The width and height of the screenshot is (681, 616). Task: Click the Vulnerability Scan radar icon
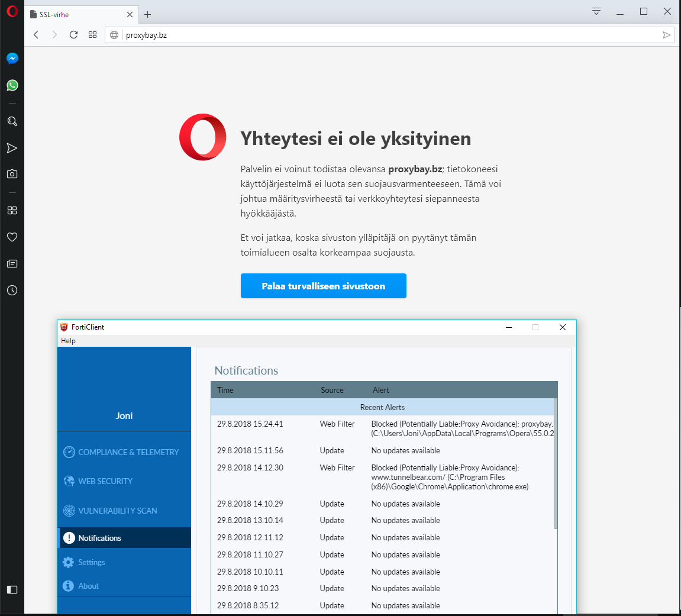click(x=69, y=511)
